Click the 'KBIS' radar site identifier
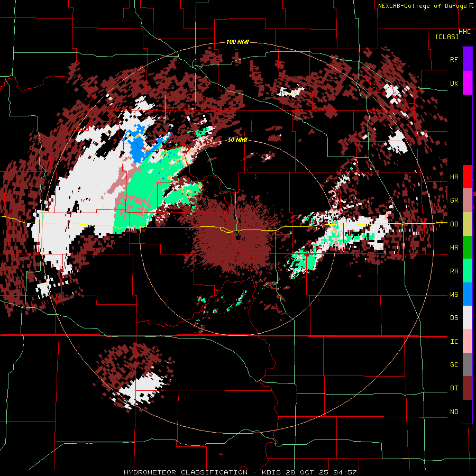Image resolution: width=476 pixels, height=476 pixels. (271, 472)
